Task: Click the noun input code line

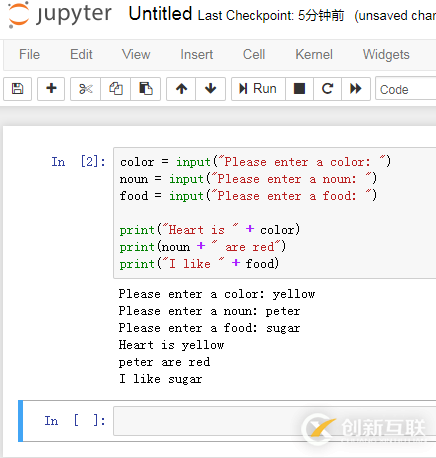Action: point(248,179)
